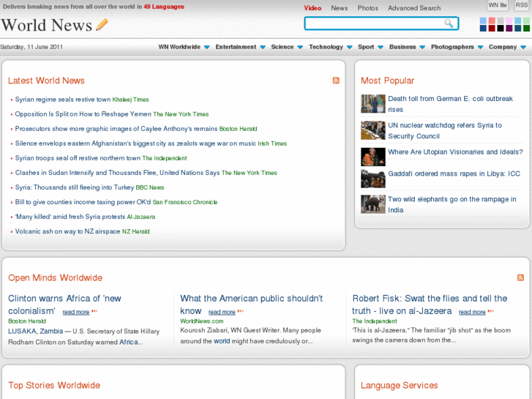Screen dimensions: 532x399
Task: Click read more arrows for Clinton warns Africa
Action: point(94,312)
